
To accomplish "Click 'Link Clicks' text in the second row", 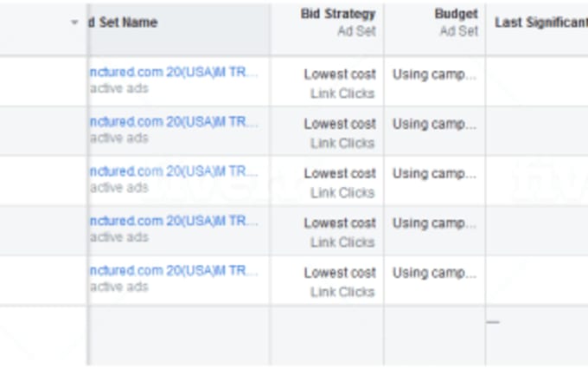I will pos(342,143).
